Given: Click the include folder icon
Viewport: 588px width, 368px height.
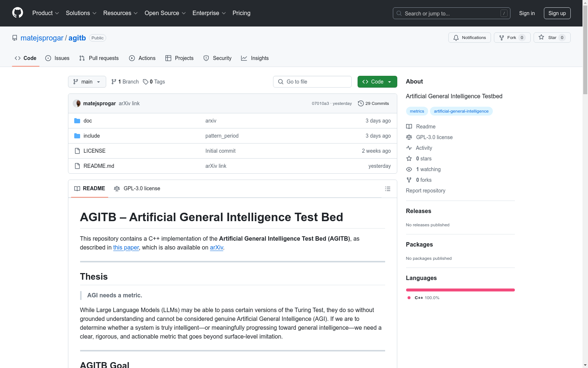Looking at the screenshot, I should click(x=77, y=136).
